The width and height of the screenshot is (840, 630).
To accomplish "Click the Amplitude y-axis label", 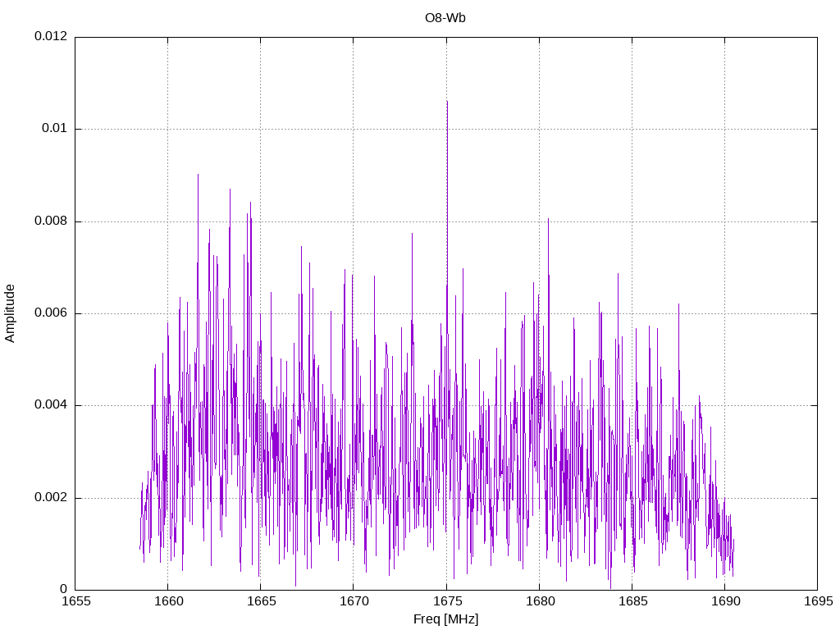I will (10, 313).
